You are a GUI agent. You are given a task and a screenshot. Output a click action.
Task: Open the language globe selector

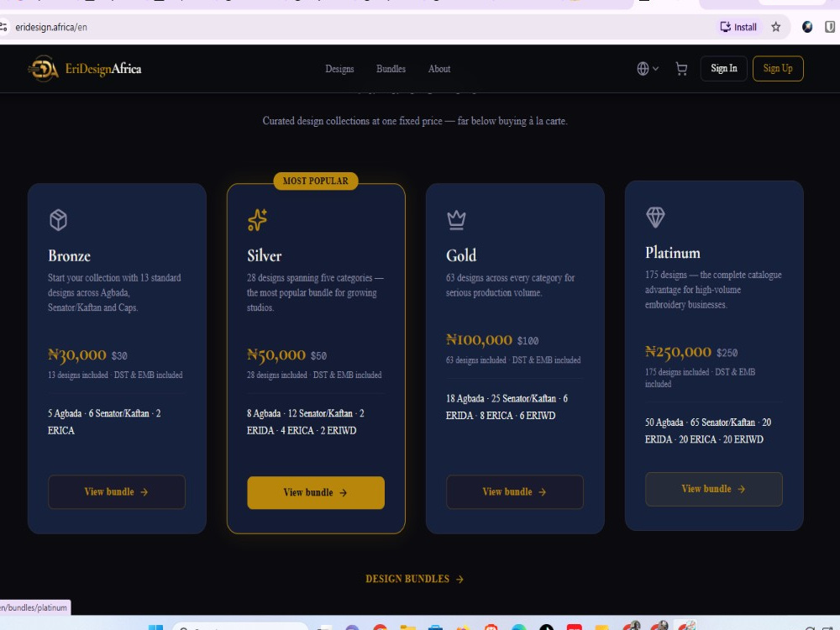coord(648,69)
